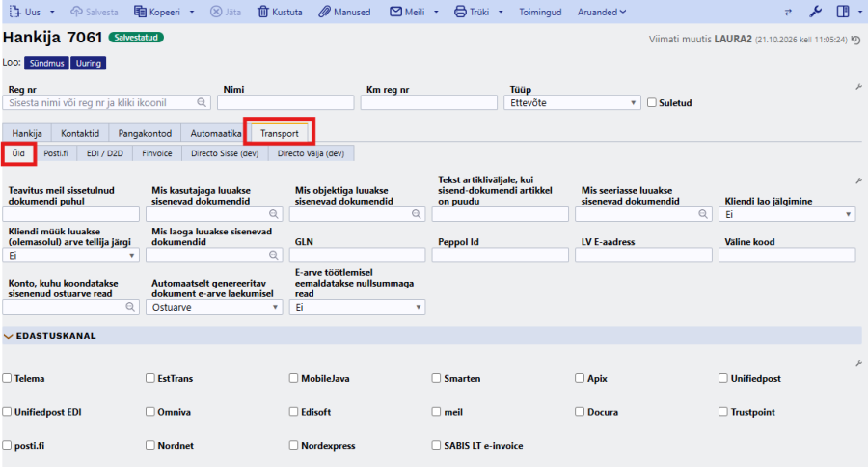Click the wrench icon under EDASTUSKANAL
The height and width of the screenshot is (467, 868).
tap(858, 363)
